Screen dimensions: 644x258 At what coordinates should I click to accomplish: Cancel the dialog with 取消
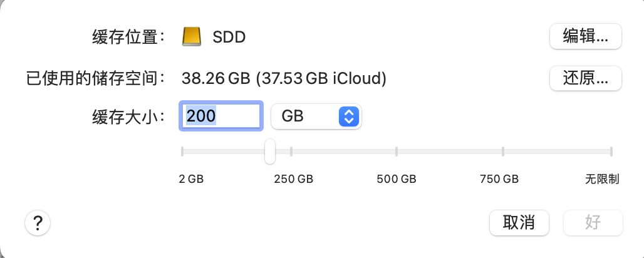pos(519,222)
